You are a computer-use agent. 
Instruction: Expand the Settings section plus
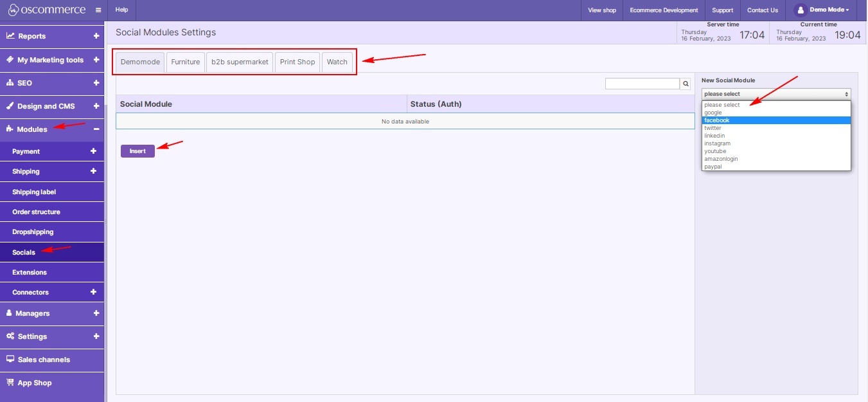click(96, 336)
